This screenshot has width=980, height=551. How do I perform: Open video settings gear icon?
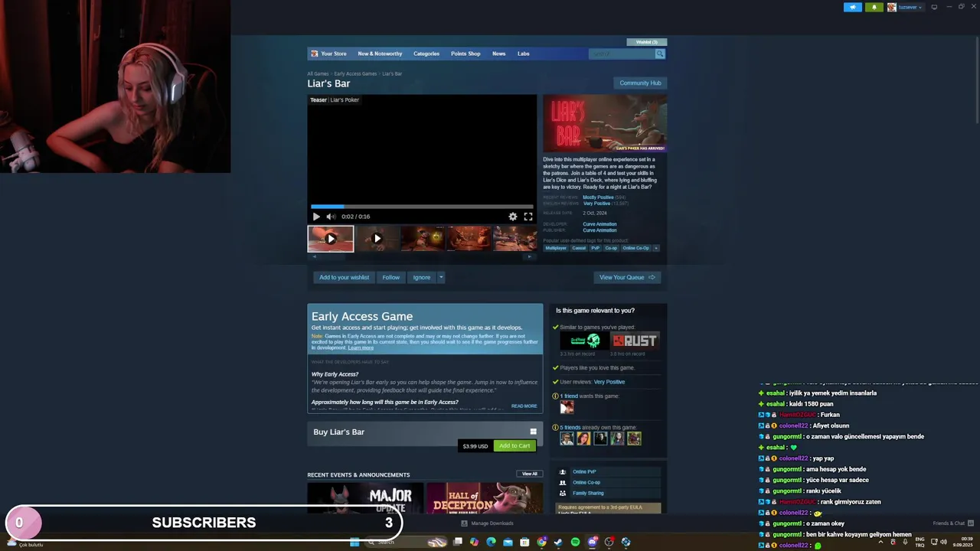pyautogui.click(x=513, y=217)
